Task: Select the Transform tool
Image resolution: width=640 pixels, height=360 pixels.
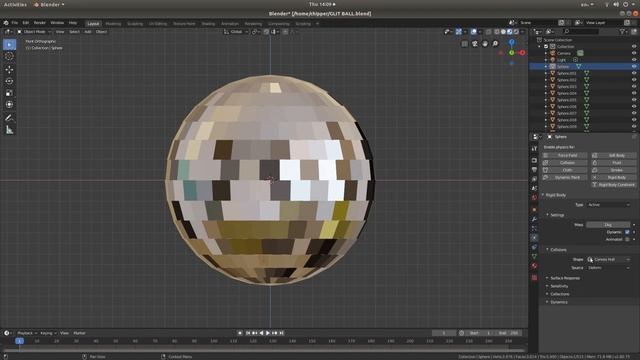Action: tap(9, 105)
